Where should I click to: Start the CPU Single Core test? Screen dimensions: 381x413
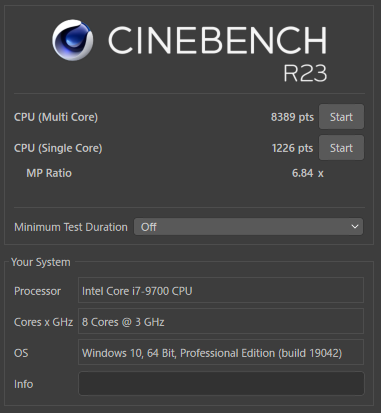[x=341, y=148]
